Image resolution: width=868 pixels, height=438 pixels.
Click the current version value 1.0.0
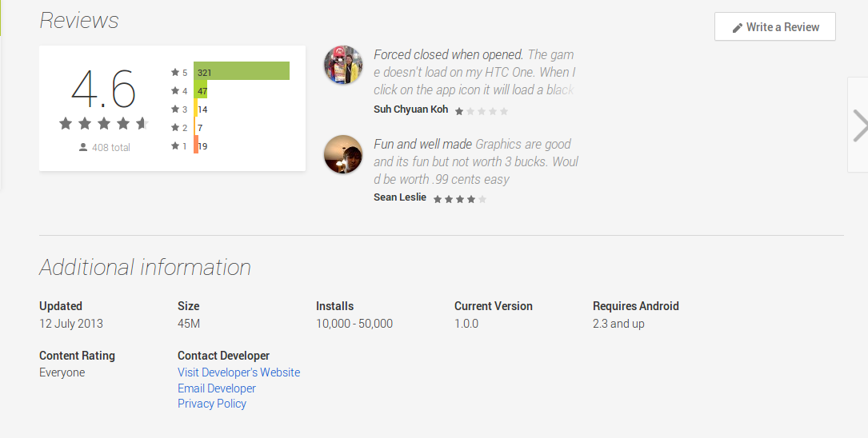click(x=466, y=324)
